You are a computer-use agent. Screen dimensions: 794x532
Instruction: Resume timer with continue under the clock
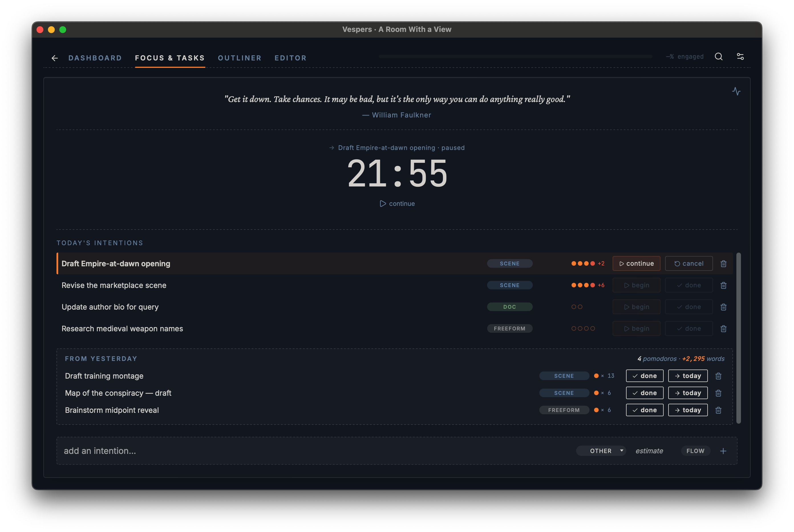pyautogui.click(x=397, y=204)
